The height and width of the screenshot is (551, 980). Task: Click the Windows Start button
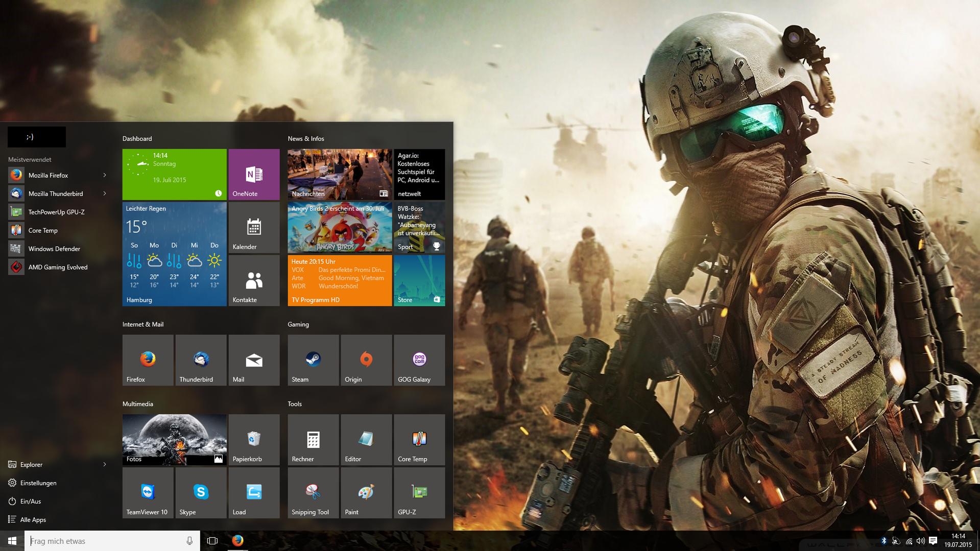(x=12, y=541)
